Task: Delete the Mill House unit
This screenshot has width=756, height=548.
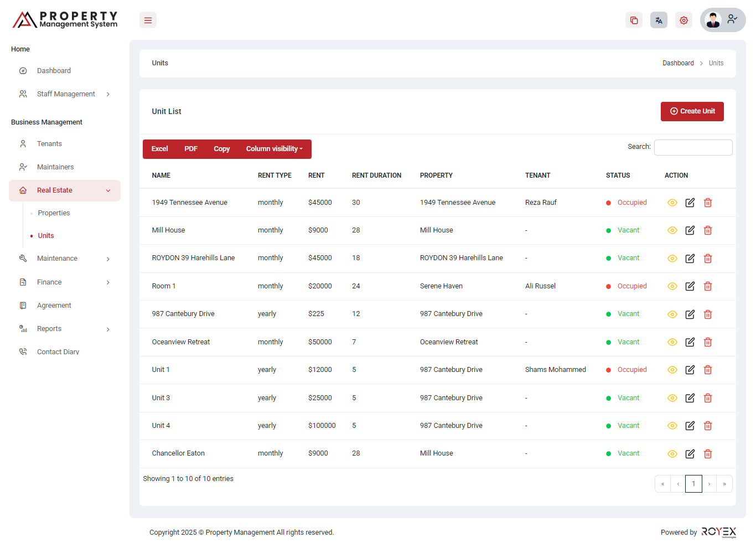Action: point(707,230)
